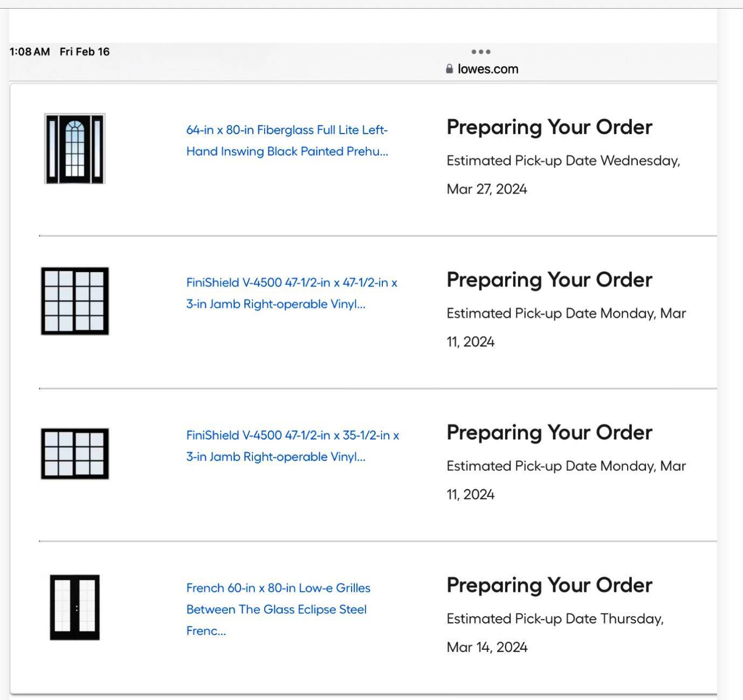Screen dimensions: 743x700
Task: Click Preparing Your Order for the 35-1/2-in window
Action: 549,432
